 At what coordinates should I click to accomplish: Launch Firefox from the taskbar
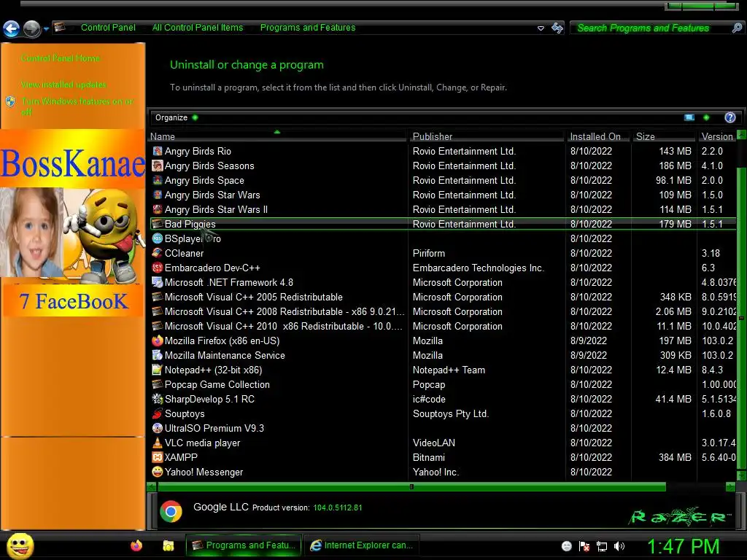coord(136,545)
